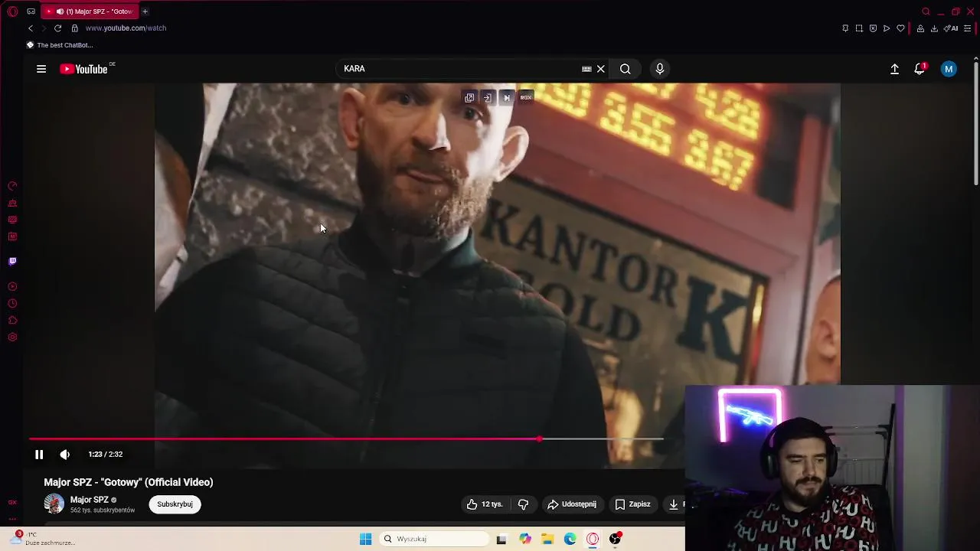This screenshot has width=980, height=551.
Task: Mute the tab via its speaker icon
Action: [x=60, y=11]
